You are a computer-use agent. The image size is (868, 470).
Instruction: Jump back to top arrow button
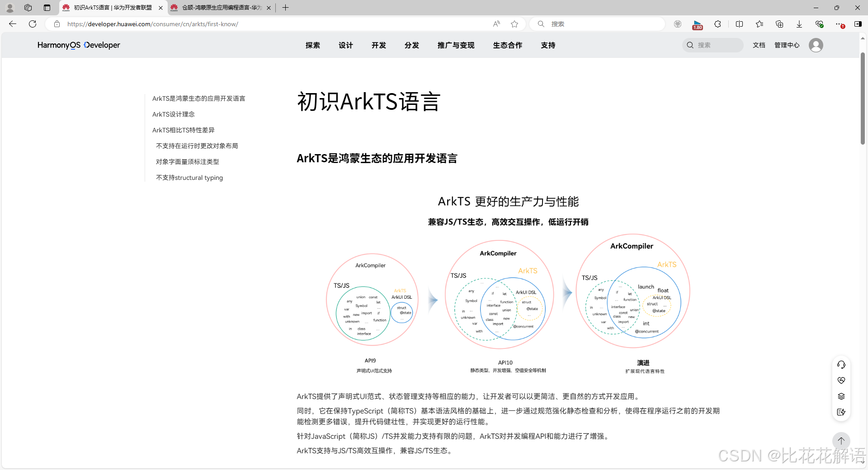tap(841, 441)
